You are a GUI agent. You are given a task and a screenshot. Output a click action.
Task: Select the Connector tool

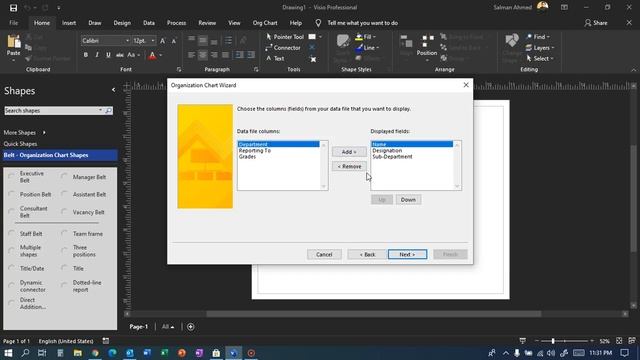click(283, 48)
